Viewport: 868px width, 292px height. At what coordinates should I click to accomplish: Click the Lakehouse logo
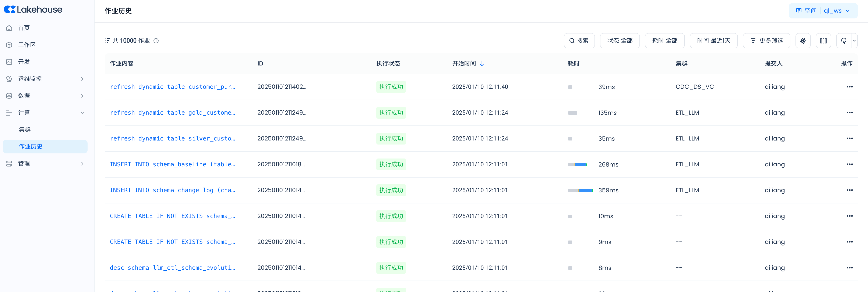(33, 10)
